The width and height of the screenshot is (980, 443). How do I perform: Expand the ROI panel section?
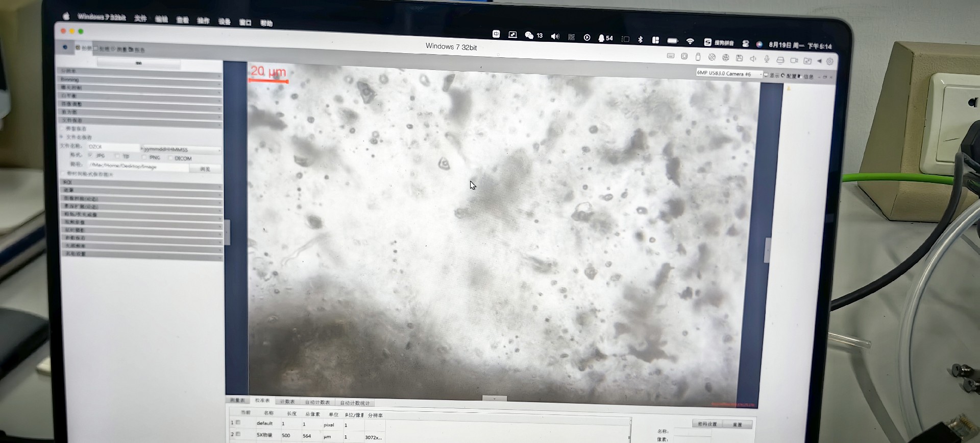tap(140, 182)
